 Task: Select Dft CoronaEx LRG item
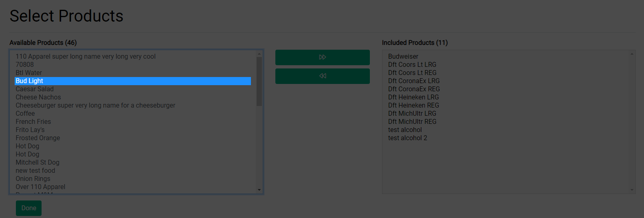coord(505,81)
